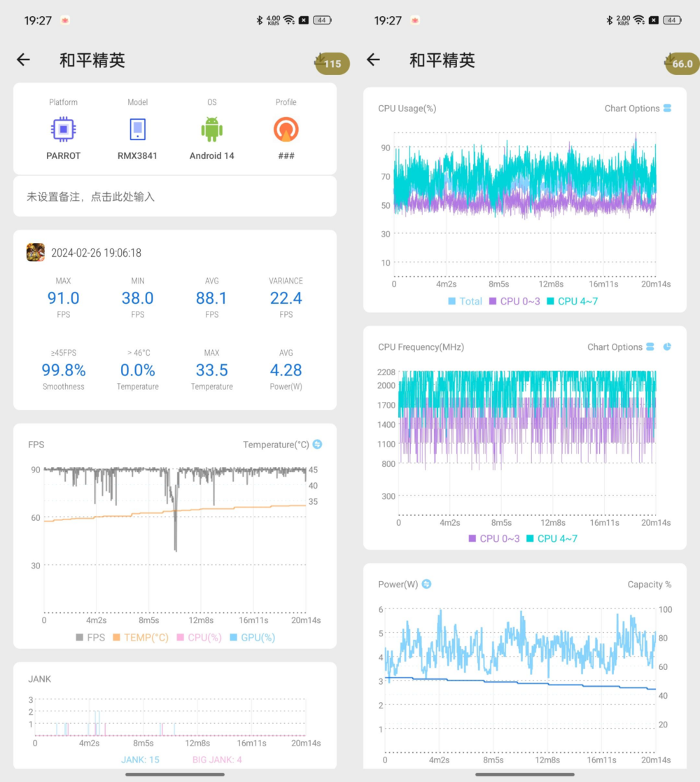Select the 22.4 VARIANCE value

click(286, 298)
